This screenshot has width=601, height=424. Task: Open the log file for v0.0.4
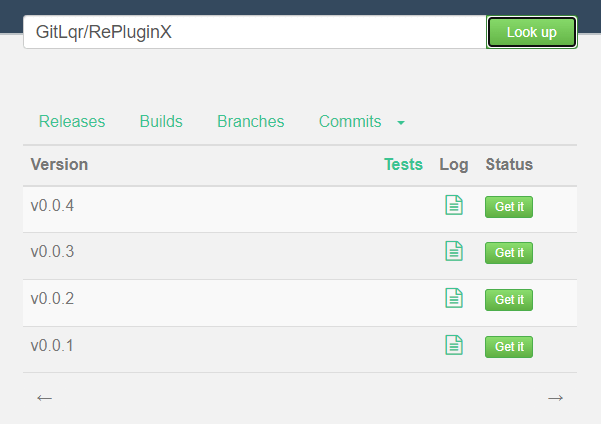pyautogui.click(x=454, y=205)
